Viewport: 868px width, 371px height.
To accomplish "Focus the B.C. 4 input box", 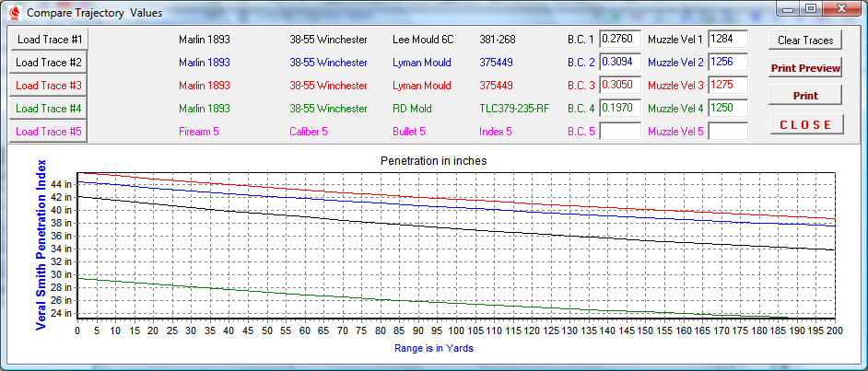I will (619, 109).
